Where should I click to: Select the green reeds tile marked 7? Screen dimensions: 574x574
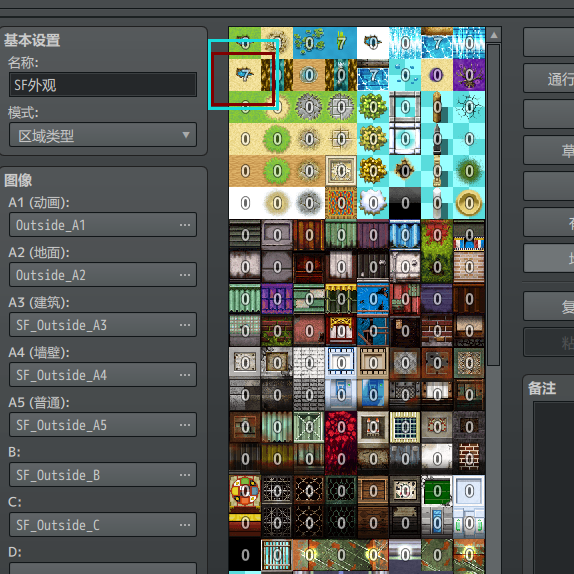(341, 43)
